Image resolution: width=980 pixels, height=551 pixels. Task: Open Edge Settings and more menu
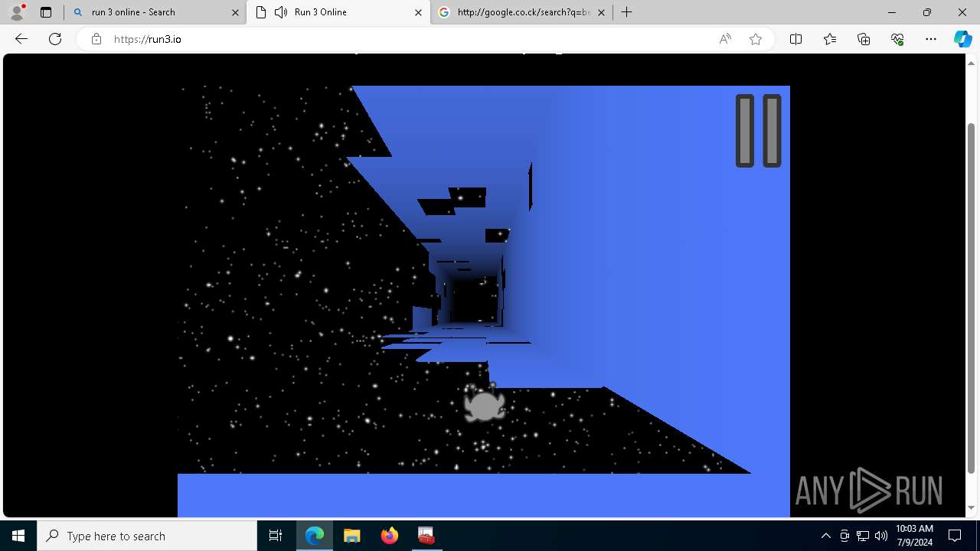931,39
